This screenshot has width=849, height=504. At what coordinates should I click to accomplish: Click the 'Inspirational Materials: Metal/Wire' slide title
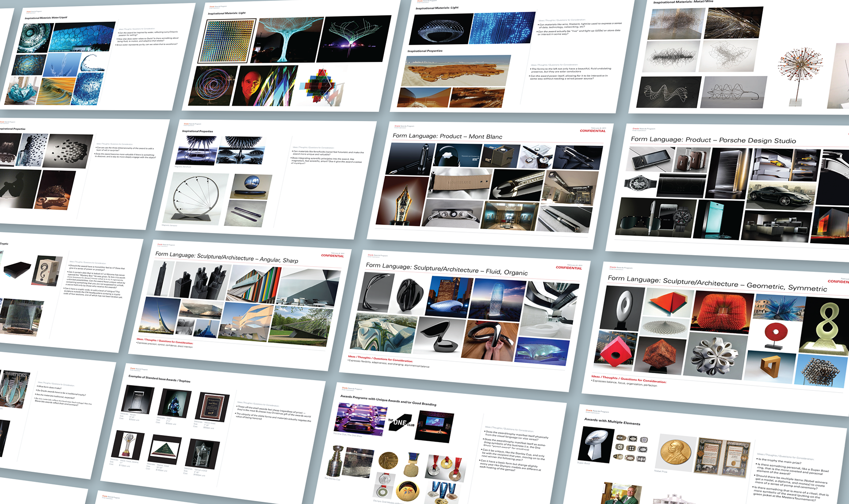pyautogui.click(x=683, y=2)
